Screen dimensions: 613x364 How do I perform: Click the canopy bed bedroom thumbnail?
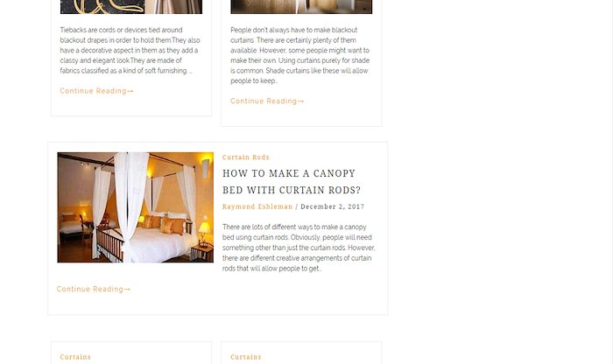click(x=135, y=207)
